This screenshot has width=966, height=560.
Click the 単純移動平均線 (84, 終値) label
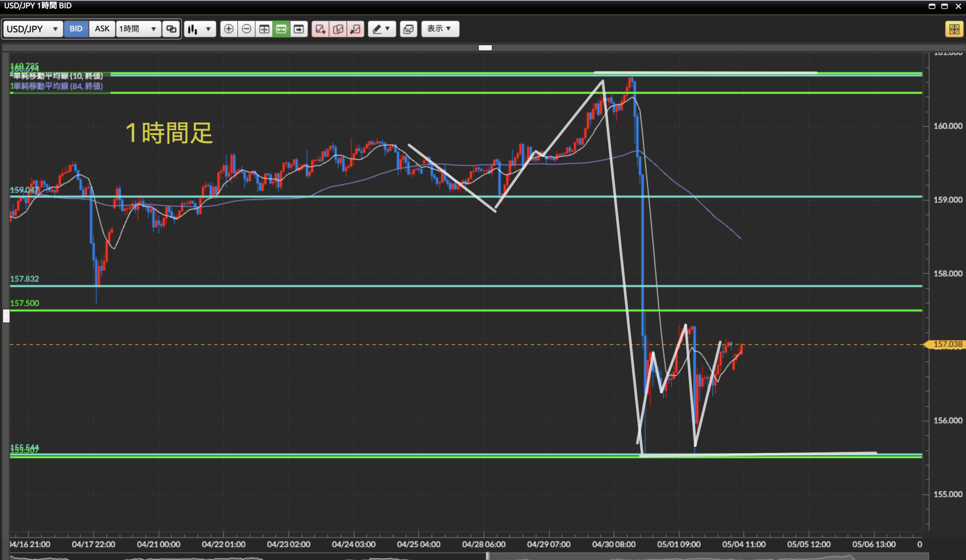[58, 86]
